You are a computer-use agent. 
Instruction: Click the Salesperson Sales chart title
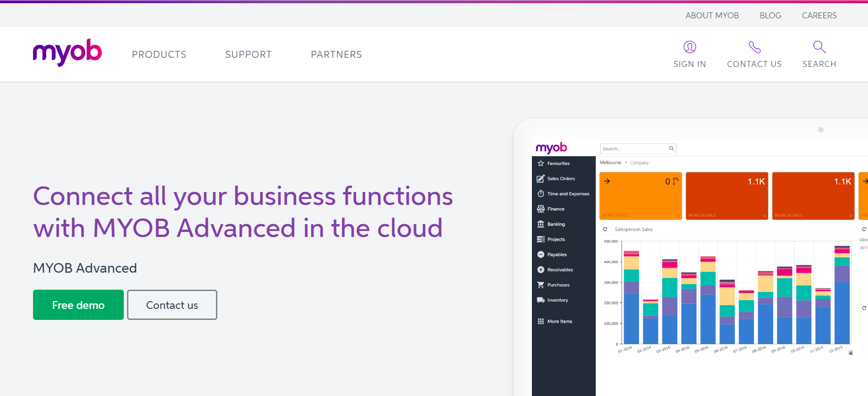point(634,229)
